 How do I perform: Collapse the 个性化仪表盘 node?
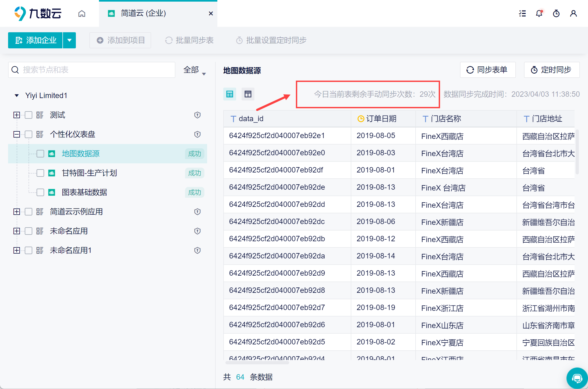(17, 134)
